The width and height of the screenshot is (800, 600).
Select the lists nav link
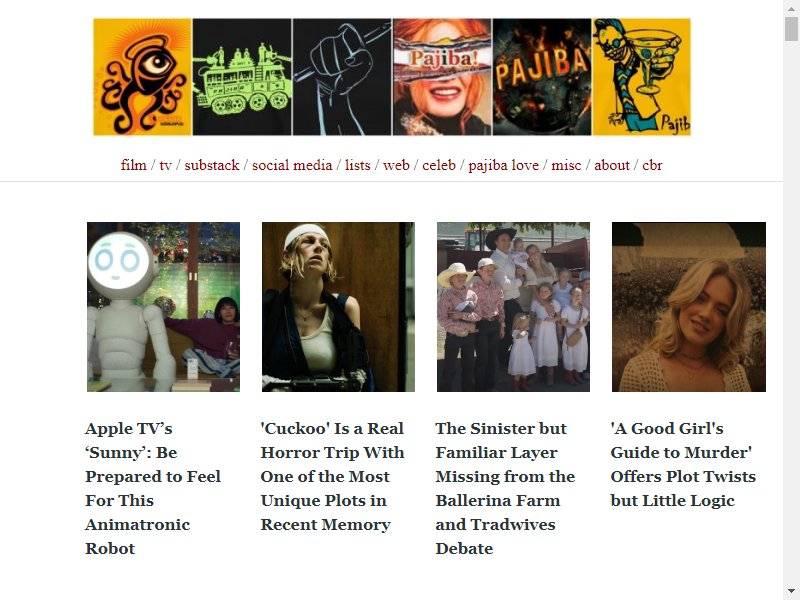coord(358,165)
